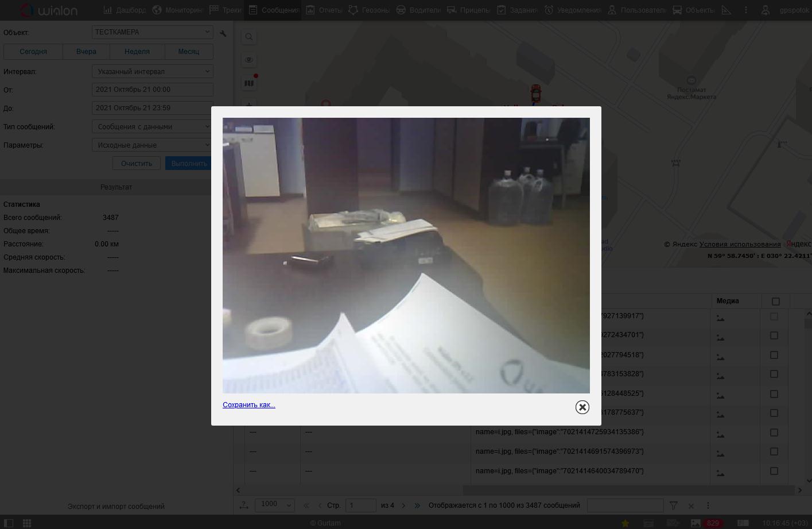Screen dimensions: 812x529
Task: Select Месяц interval button
Action: 189,51
